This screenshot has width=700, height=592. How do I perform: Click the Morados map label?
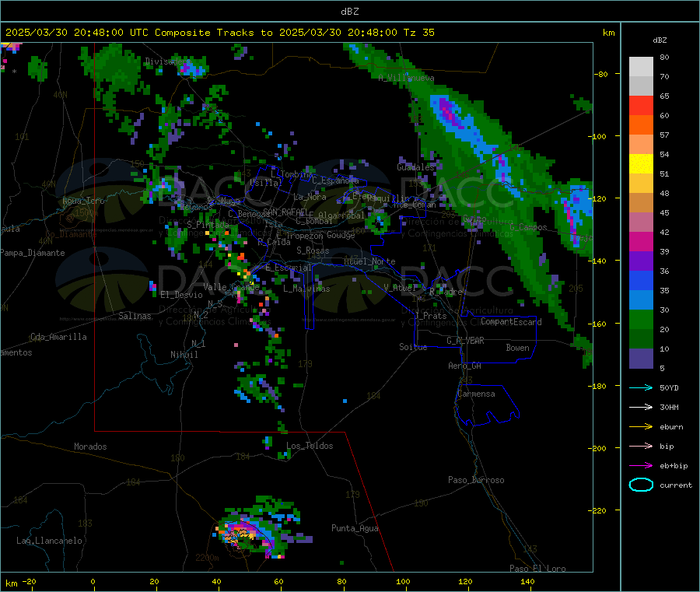90,447
